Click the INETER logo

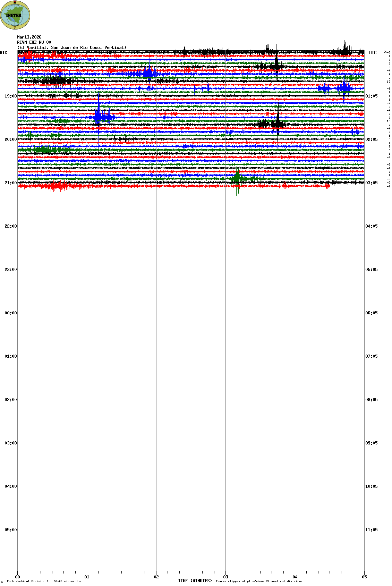pyautogui.click(x=15, y=15)
